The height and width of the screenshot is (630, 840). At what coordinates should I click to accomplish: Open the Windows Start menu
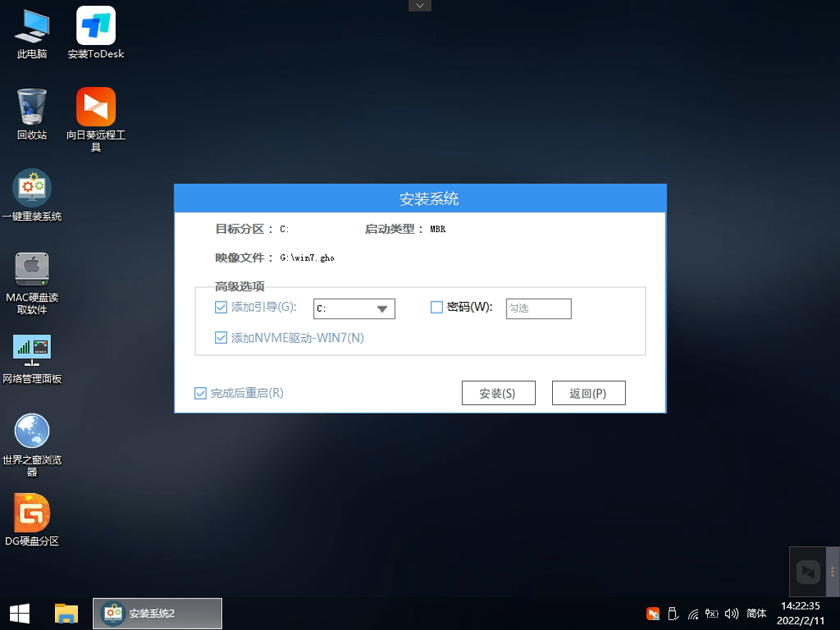19,613
